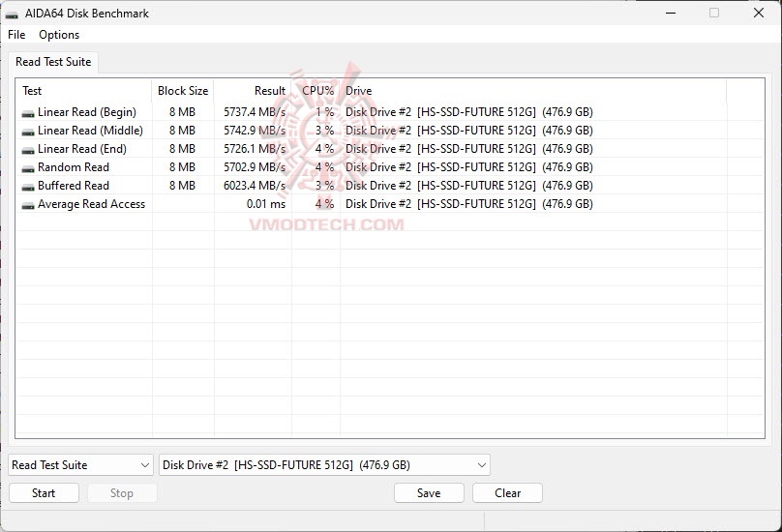Click the drive icon beside Linear Read (Begin)
The height and width of the screenshot is (532, 782).
(28, 114)
